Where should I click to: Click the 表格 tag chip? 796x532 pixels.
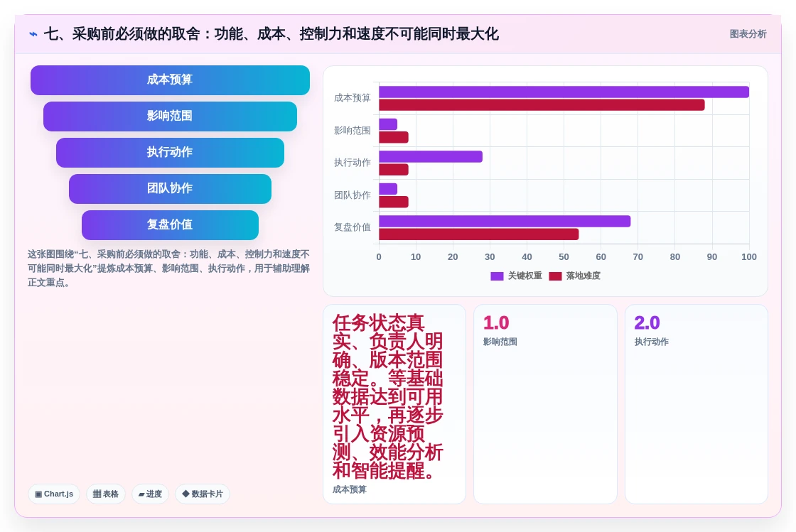pos(106,494)
